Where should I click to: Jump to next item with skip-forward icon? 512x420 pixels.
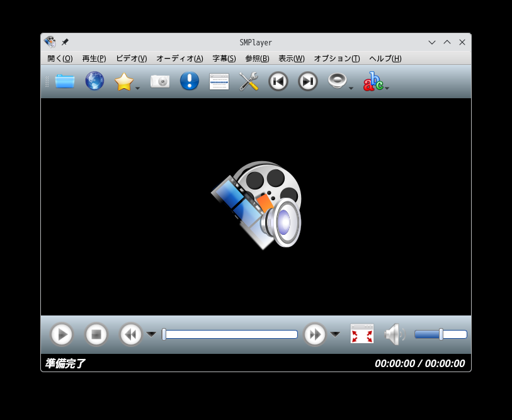(x=307, y=81)
